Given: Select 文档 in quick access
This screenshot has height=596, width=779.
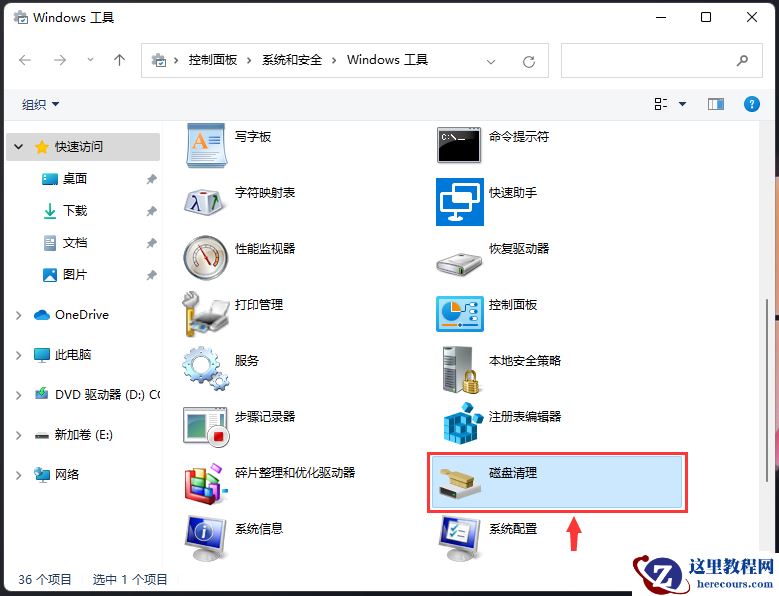Looking at the screenshot, I should (x=75, y=243).
